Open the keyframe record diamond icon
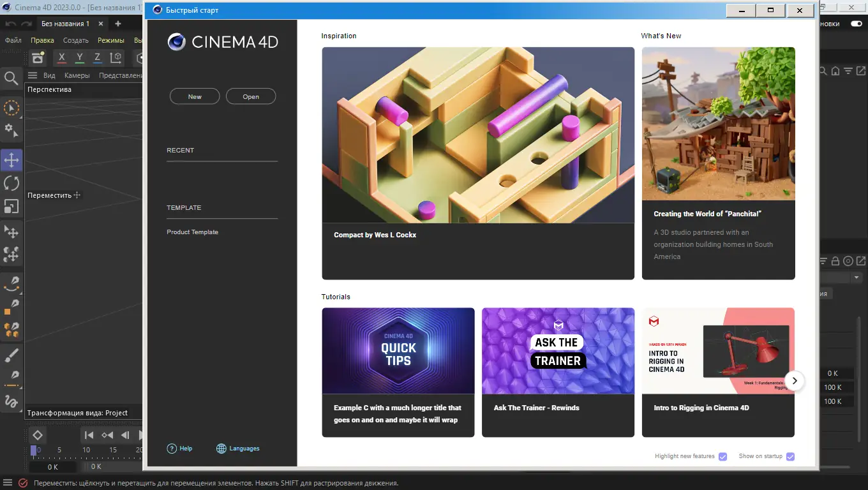 37,434
